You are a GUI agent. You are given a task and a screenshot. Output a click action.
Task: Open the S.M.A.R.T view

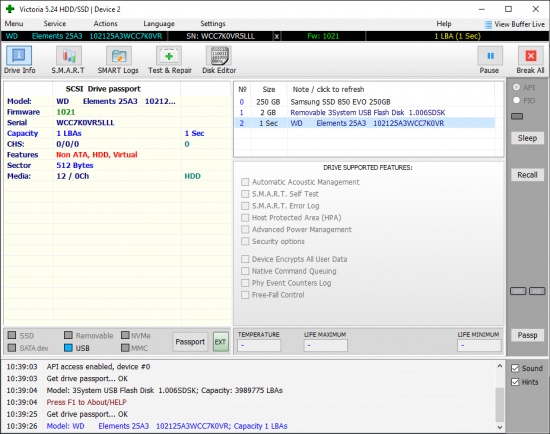(68, 60)
